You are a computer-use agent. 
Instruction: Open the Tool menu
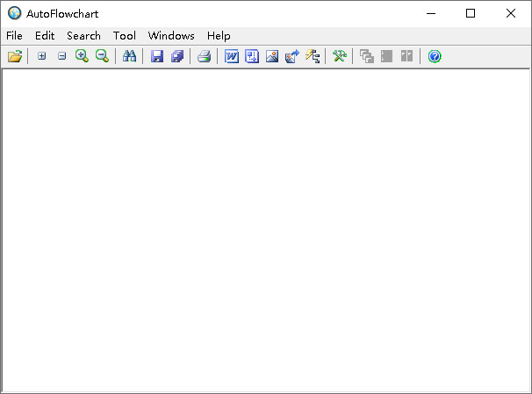(x=125, y=36)
